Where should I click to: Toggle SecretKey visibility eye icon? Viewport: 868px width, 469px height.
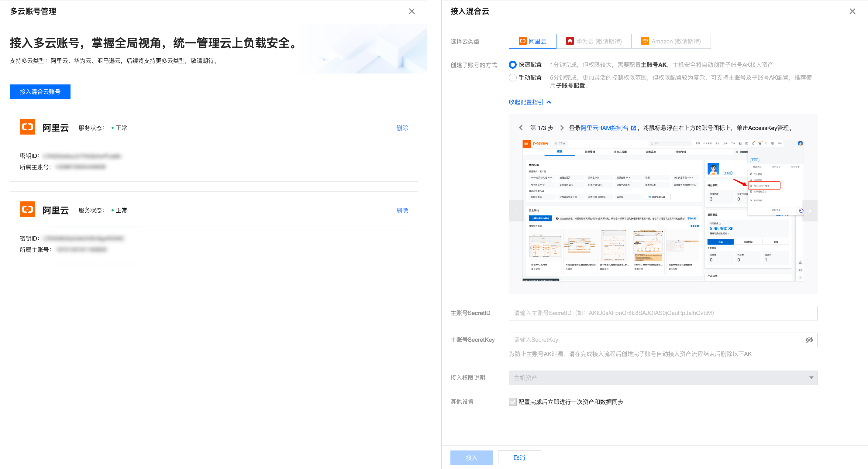pyautogui.click(x=809, y=340)
